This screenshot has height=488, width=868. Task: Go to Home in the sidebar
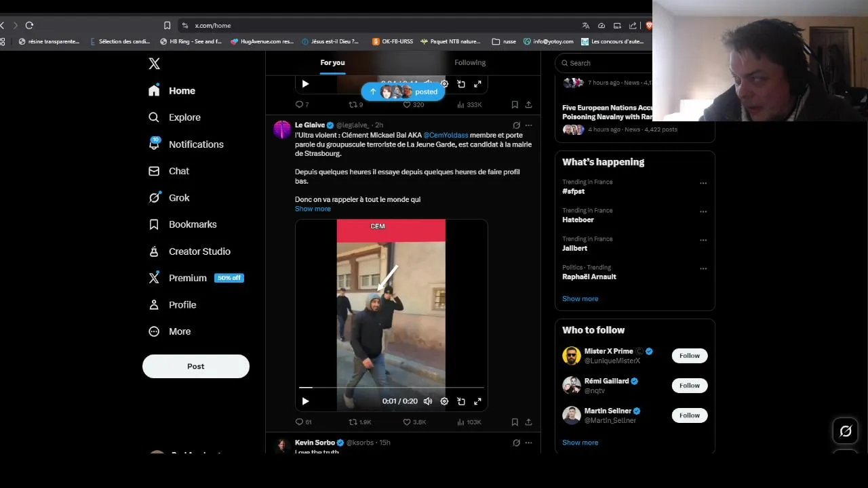tap(172, 91)
